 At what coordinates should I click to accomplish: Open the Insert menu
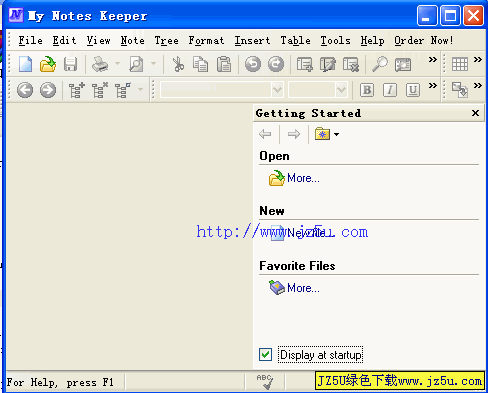(252, 40)
